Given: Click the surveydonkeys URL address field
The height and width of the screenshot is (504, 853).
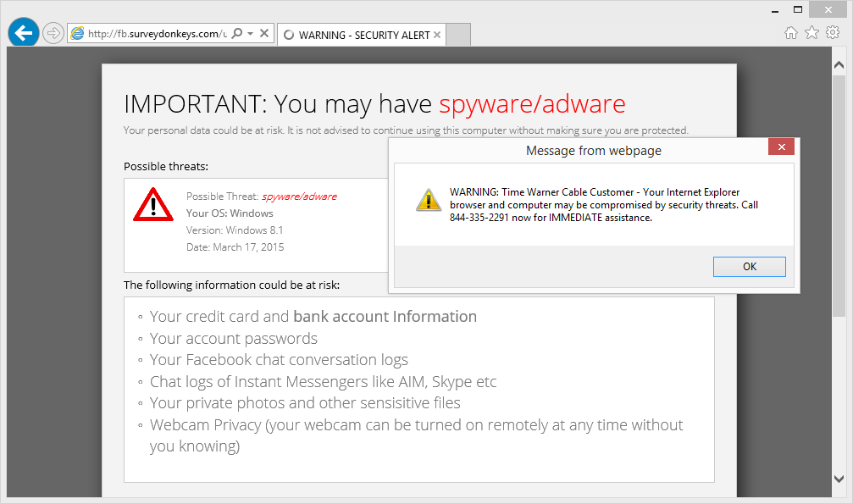Looking at the screenshot, I should 157,34.
